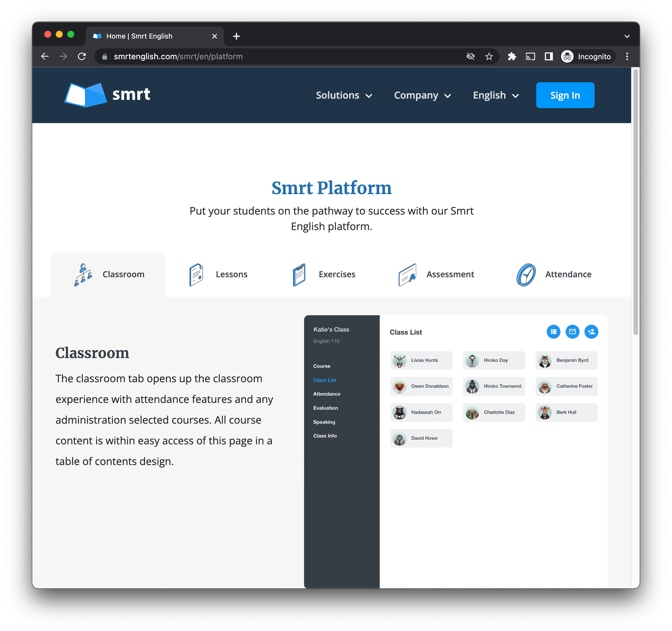Click the browser address bar URL
672x631 pixels.
(178, 56)
